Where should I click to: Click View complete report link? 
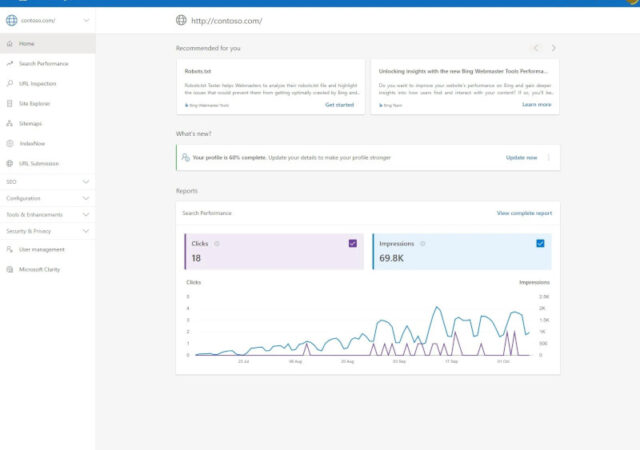[x=524, y=213]
